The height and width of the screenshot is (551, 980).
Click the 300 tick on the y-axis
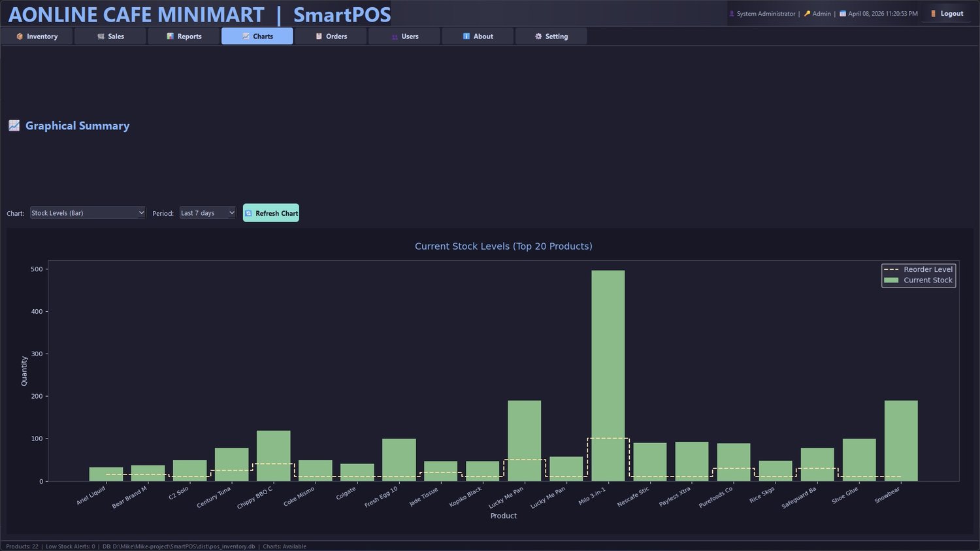[x=37, y=354]
